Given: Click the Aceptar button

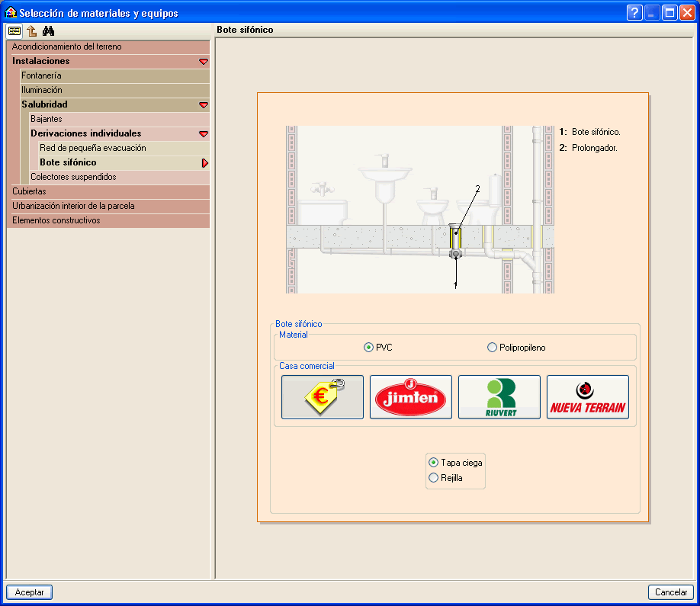Looking at the screenshot, I should pyautogui.click(x=29, y=592).
